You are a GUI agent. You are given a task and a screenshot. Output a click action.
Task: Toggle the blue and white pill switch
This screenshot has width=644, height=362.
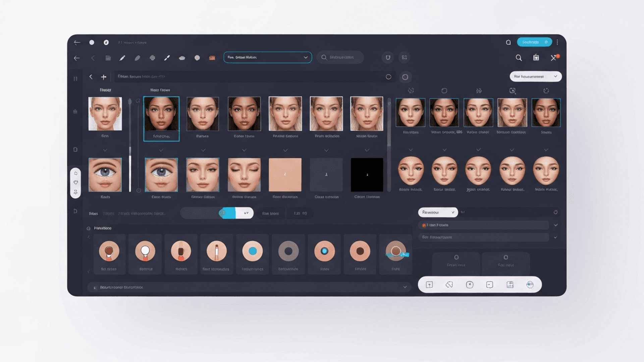pos(236,213)
